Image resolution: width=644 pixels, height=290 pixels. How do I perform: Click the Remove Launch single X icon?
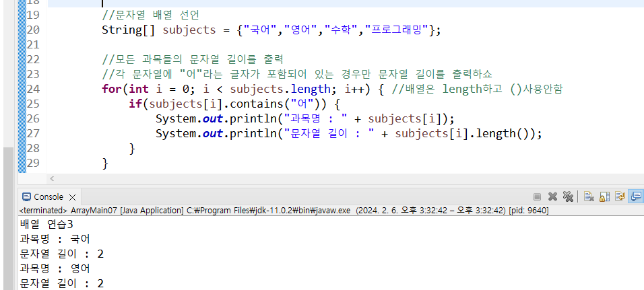552,197
